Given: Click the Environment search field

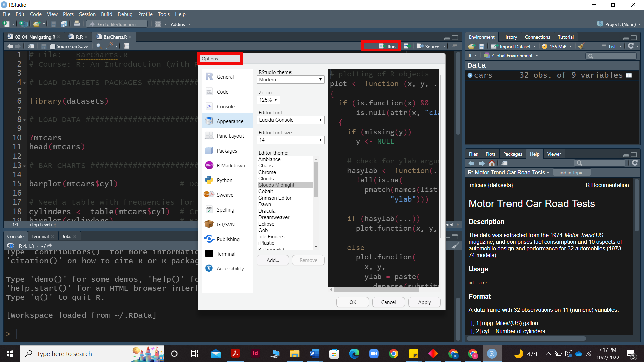Looking at the screenshot, I should point(611,56).
